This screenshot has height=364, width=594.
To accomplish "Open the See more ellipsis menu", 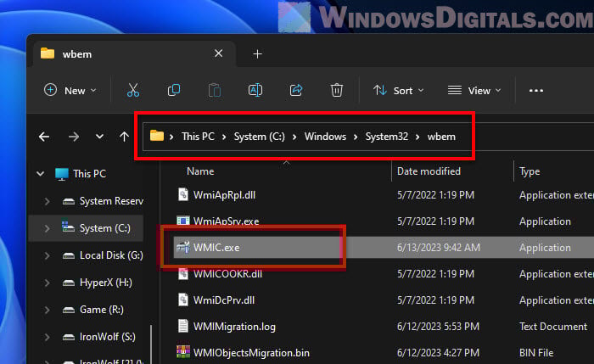I will tap(536, 91).
